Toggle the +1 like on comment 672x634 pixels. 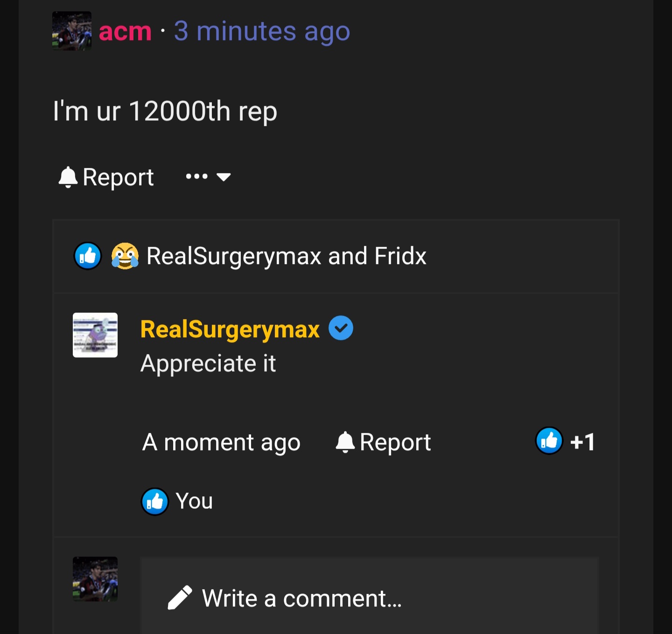565,441
